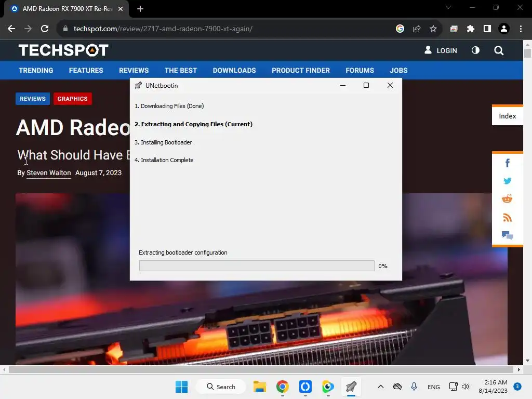
Task: Open the Chrome side panel icon
Action: click(487, 29)
